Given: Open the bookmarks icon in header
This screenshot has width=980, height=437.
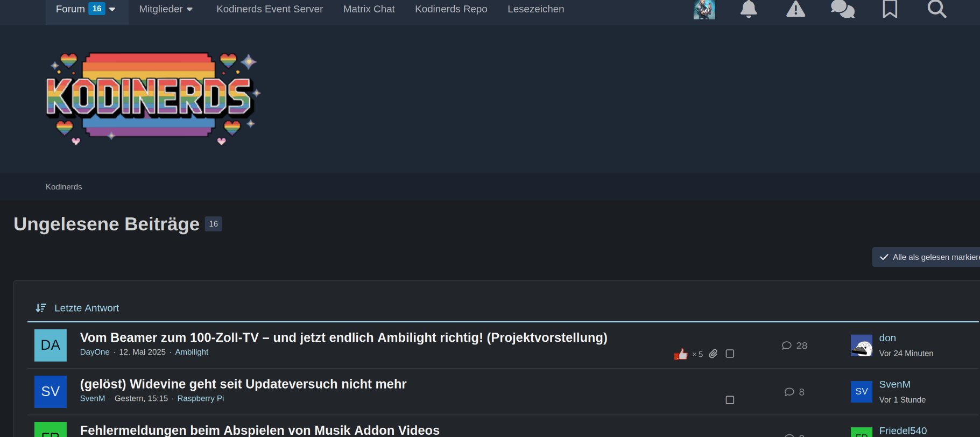Looking at the screenshot, I should [890, 9].
